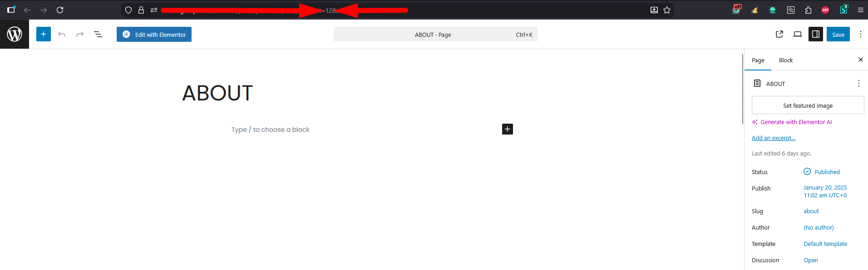Save the page

pos(838,35)
